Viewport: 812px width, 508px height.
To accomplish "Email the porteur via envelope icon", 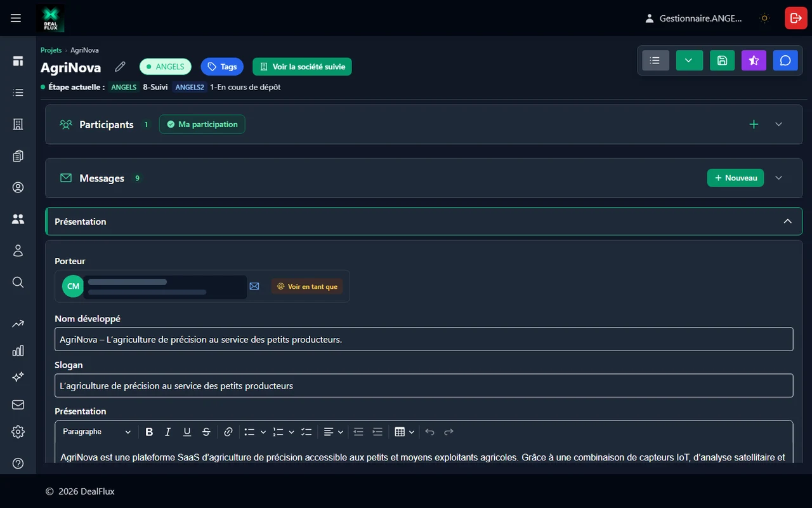I will (254, 286).
